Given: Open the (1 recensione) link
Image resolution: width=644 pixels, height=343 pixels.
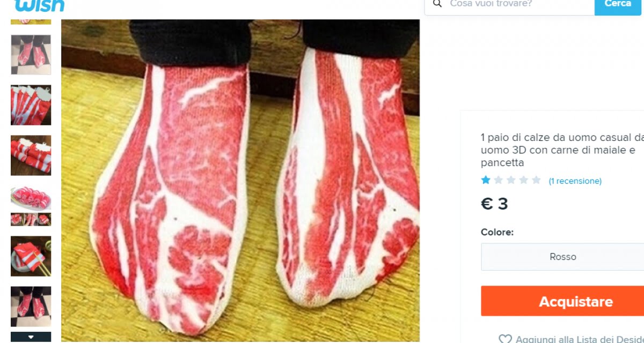Looking at the screenshot, I should pos(575,181).
